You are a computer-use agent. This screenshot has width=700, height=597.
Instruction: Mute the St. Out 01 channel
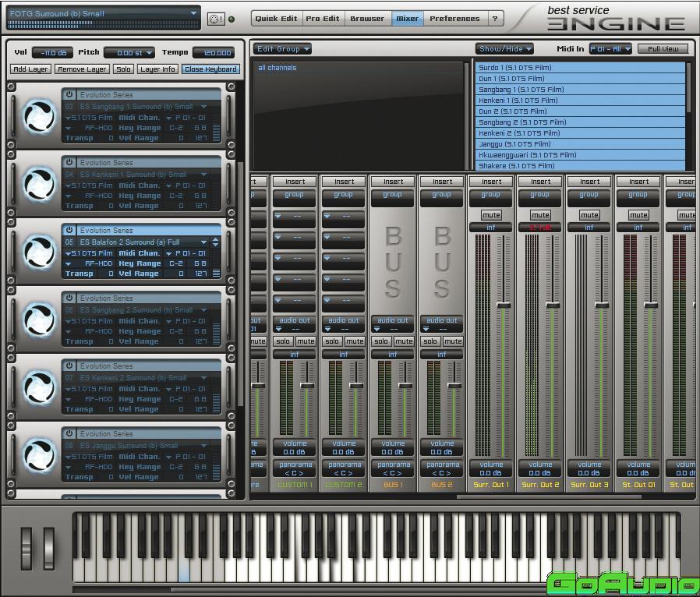638,215
